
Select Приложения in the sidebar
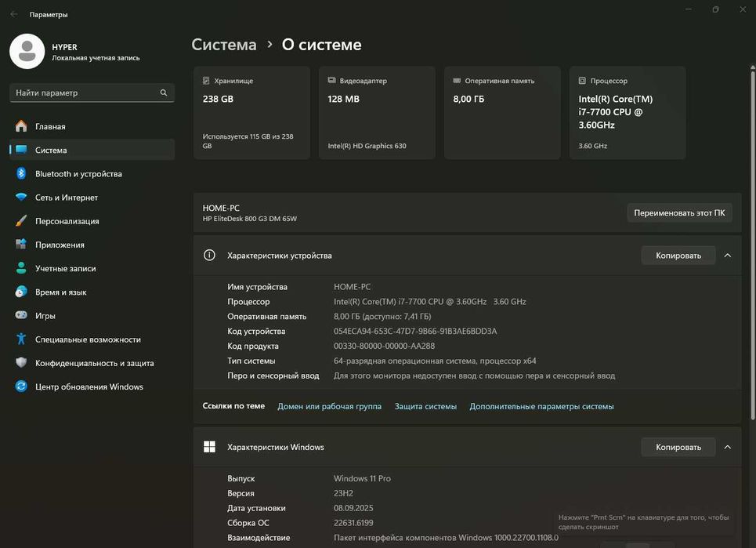pyautogui.click(x=92, y=245)
